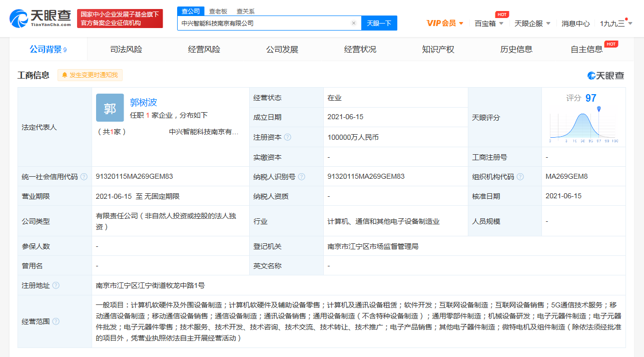The width and height of the screenshot is (644, 357).
Task: Click help icon next to 经营范围
Action: coord(56,321)
